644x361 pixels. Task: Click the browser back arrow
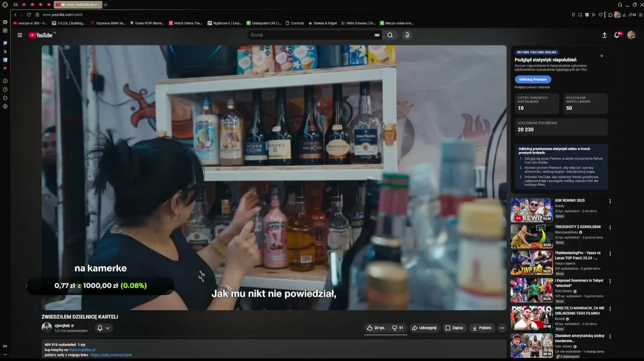[x=15, y=15]
